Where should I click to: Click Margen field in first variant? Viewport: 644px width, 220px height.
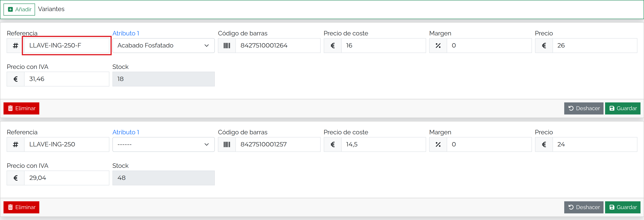tap(489, 46)
